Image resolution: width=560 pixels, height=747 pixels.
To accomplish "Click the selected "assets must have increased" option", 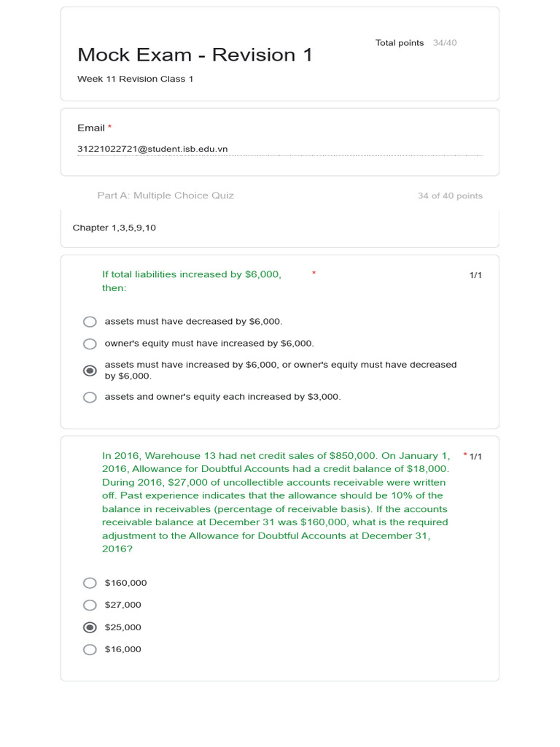I will 90,371.
